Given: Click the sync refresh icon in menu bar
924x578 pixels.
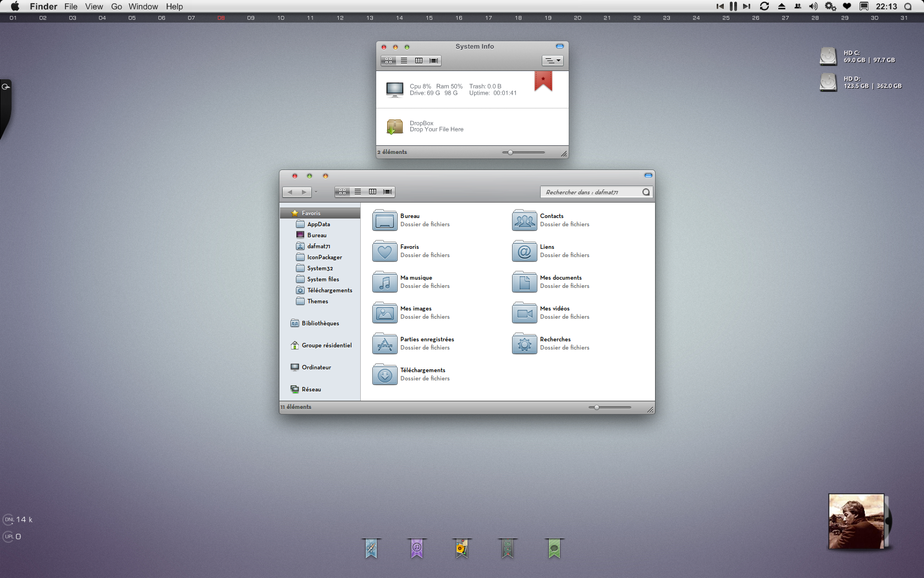Looking at the screenshot, I should pyautogui.click(x=765, y=6).
